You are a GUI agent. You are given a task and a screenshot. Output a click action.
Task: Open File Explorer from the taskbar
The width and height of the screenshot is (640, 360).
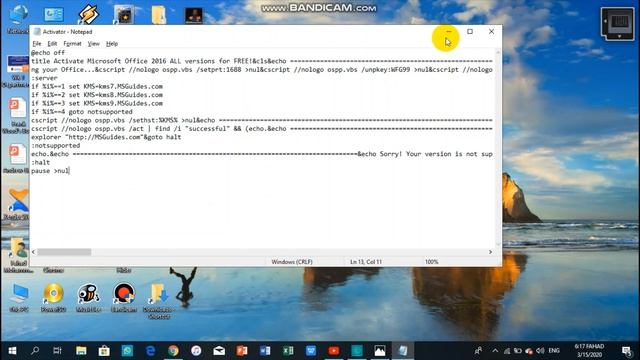[81, 351]
